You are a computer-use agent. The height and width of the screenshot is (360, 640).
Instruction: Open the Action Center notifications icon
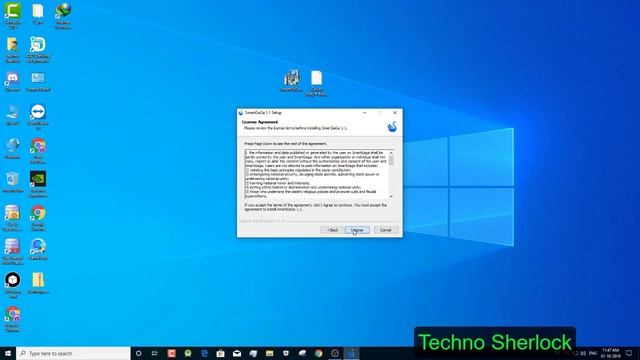coord(629,353)
